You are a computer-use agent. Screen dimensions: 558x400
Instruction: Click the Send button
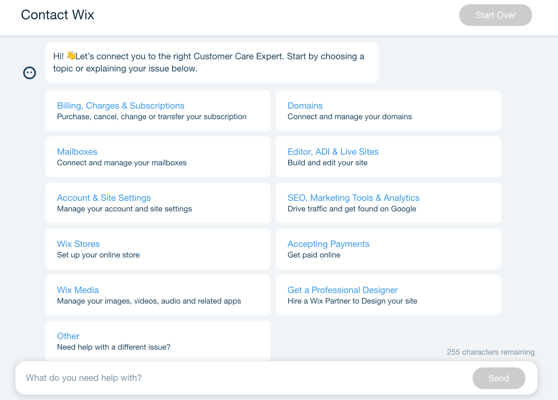tap(499, 378)
